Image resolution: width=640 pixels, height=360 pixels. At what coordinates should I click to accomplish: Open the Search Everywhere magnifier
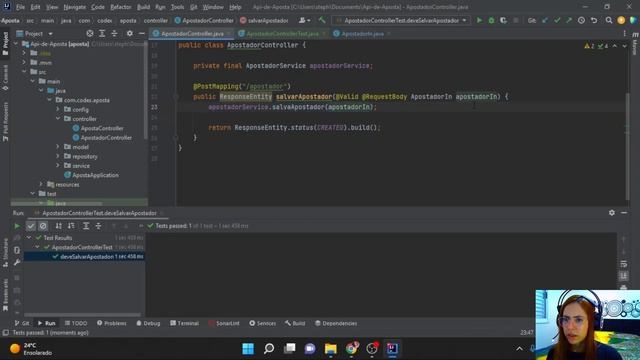coord(609,20)
